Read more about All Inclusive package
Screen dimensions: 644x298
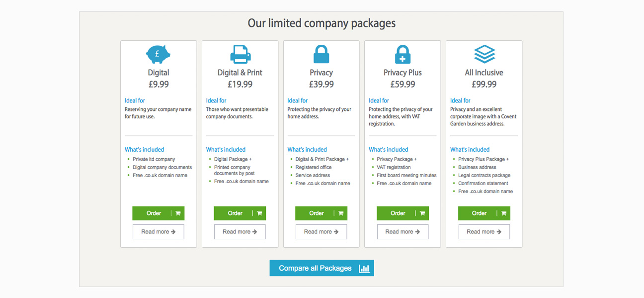click(484, 232)
